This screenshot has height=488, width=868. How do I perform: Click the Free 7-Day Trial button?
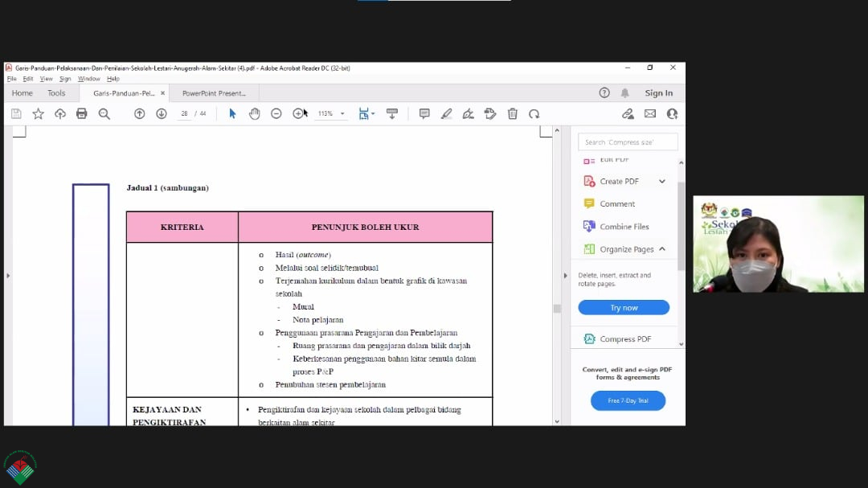(628, 400)
